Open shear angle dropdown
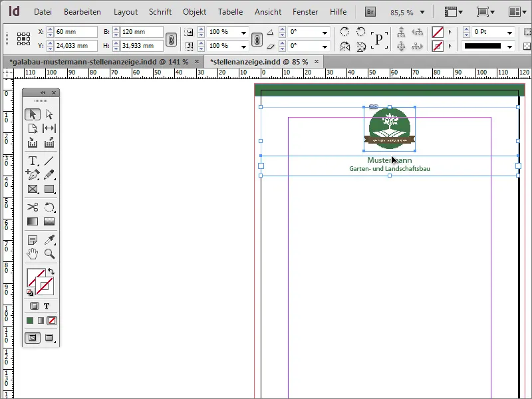The image size is (532, 399). coord(325,47)
